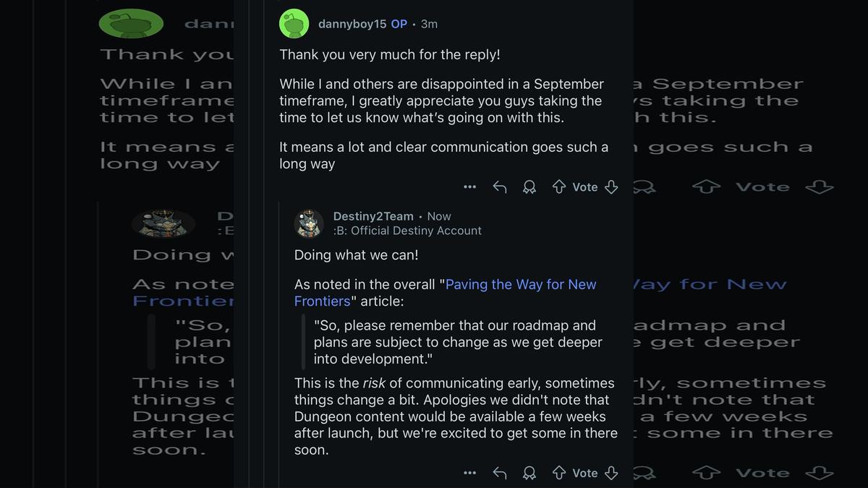Click the Vote label under Destiny2Team's reply

coord(585,473)
